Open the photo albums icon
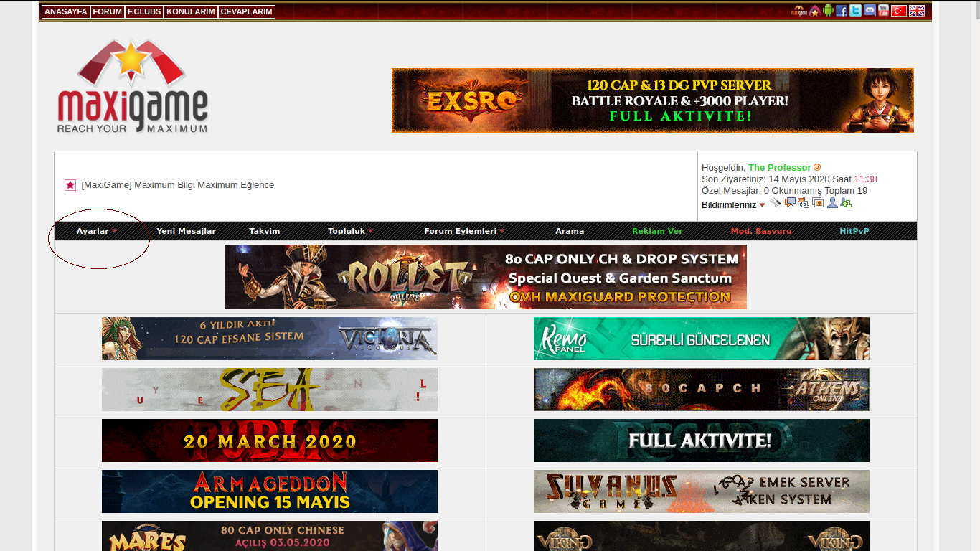Screen dimensions: 980x551 pos(818,202)
